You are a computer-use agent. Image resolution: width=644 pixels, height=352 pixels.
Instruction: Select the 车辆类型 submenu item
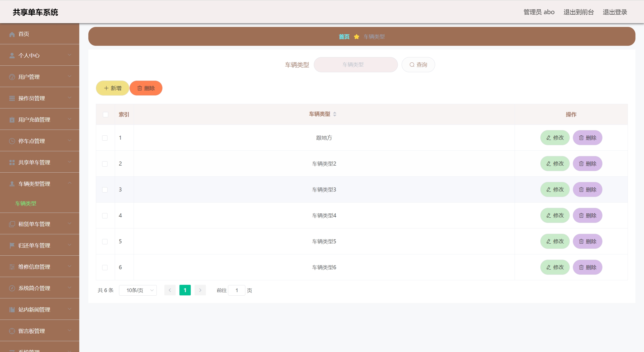26,203
